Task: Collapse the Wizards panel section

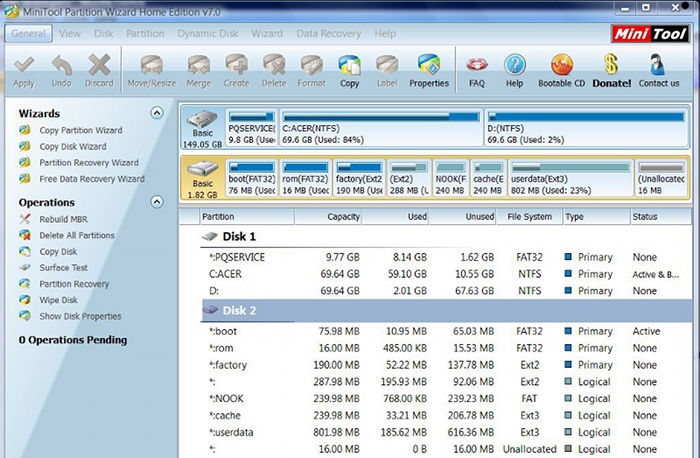Action: 157,113
